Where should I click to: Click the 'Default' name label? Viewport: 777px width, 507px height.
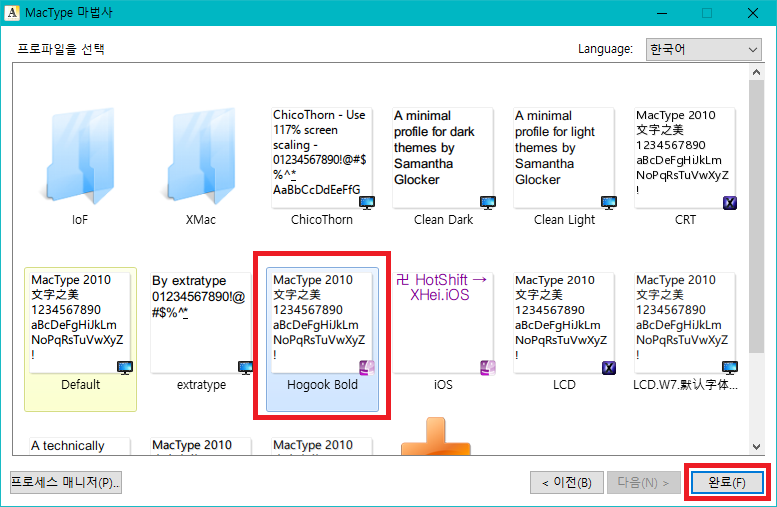point(80,385)
